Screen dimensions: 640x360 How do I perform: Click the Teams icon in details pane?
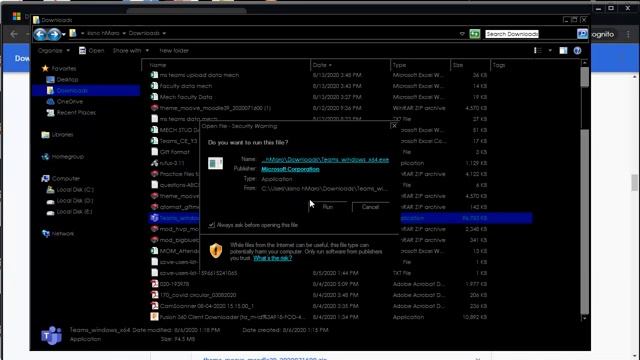[x=51, y=335]
